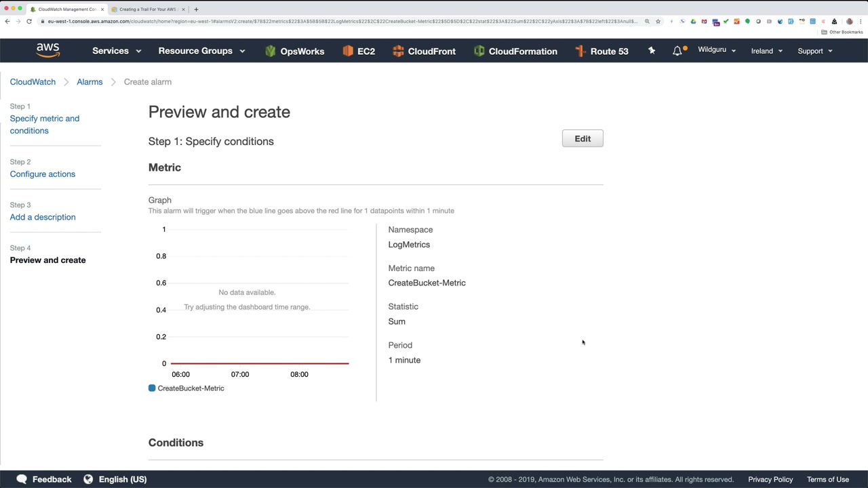Go back with the browser back arrow

(7, 22)
